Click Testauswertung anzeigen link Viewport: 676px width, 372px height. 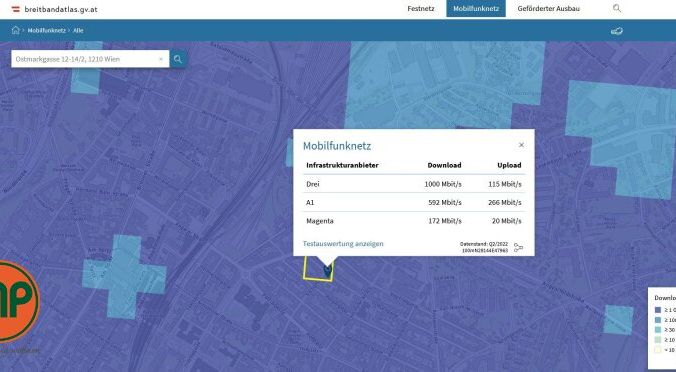point(343,244)
